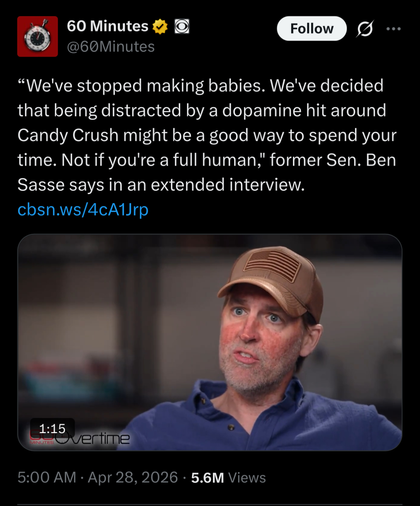The height and width of the screenshot is (506, 420).
Task: Click the 60 Minutes Overtime watermark logo
Action: pyautogui.click(x=80, y=438)
